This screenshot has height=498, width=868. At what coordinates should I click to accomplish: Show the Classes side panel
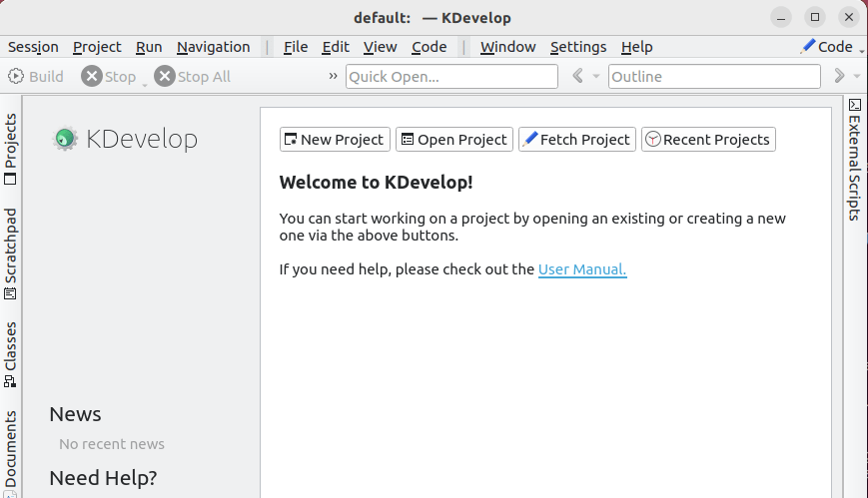tap(11, 354)
